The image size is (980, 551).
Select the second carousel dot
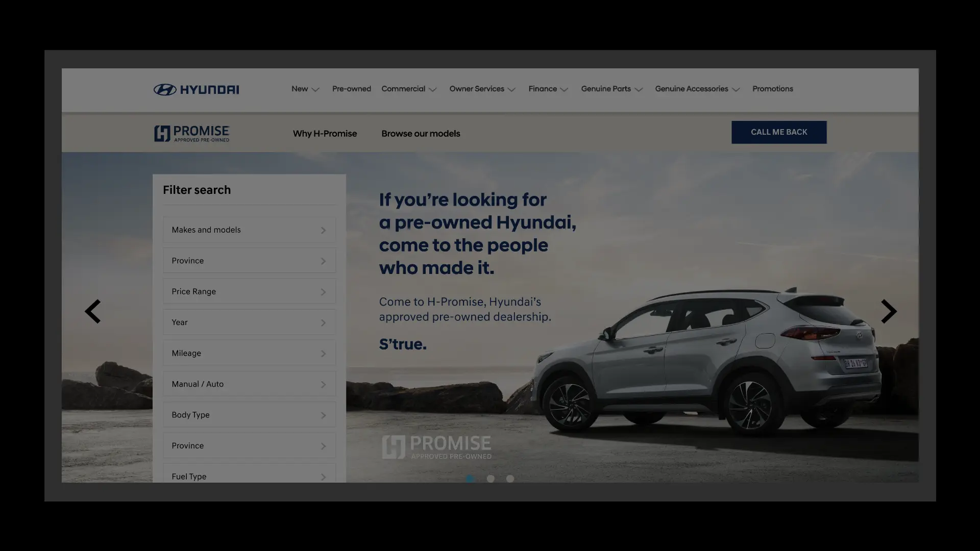[x=491, y=479]
